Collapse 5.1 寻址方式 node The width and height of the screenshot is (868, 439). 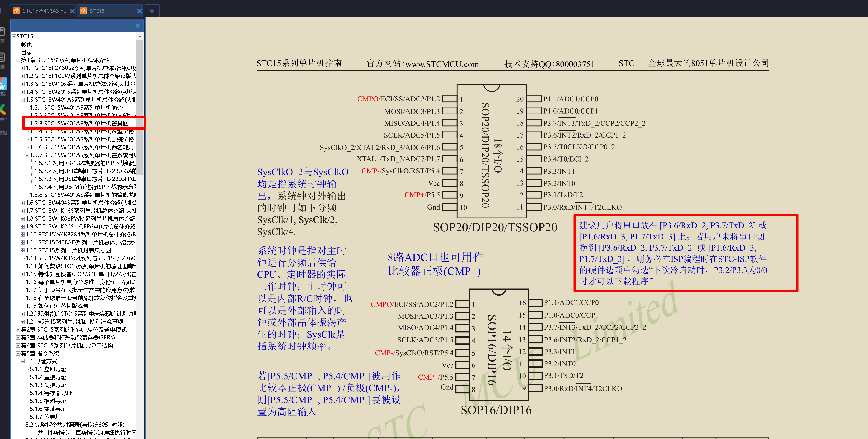click(x=23, y=362)
